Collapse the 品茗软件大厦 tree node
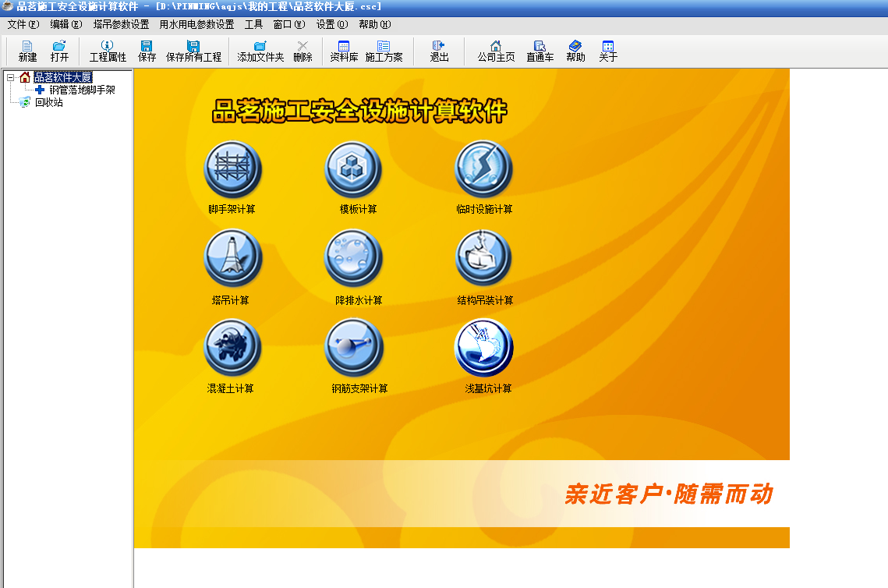 coord(10,78)
